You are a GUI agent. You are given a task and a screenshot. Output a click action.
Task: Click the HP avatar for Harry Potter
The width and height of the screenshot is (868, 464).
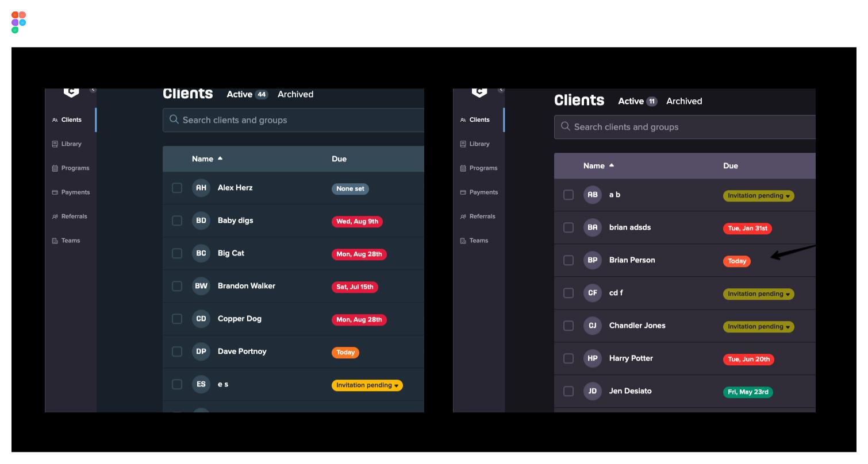point(592,358)
